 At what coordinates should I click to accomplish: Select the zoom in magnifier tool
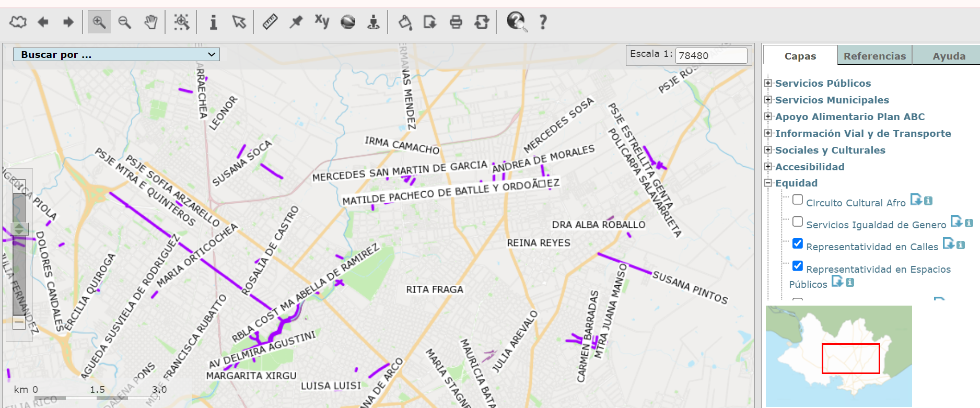[x=99, y=22]
